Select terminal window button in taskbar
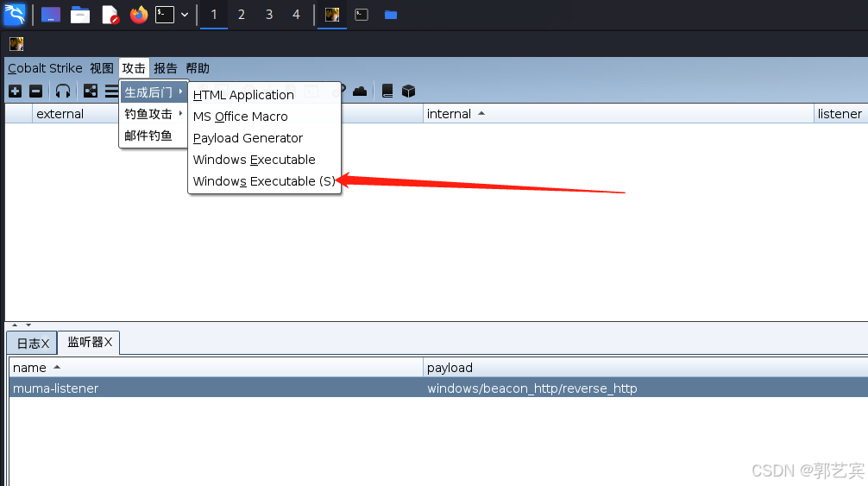The width and height of the screenshot is (868, 486). tap(362, 15)
